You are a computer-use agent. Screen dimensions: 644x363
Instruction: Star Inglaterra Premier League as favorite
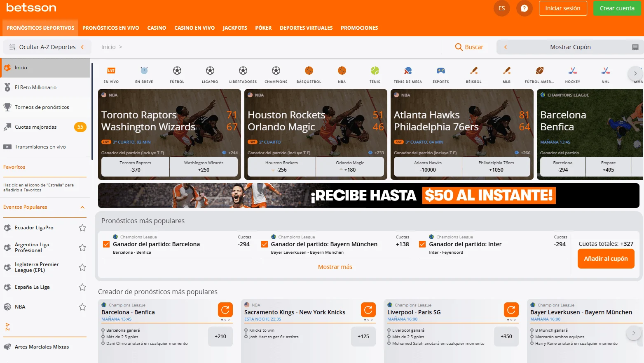[x=82, y=267]
